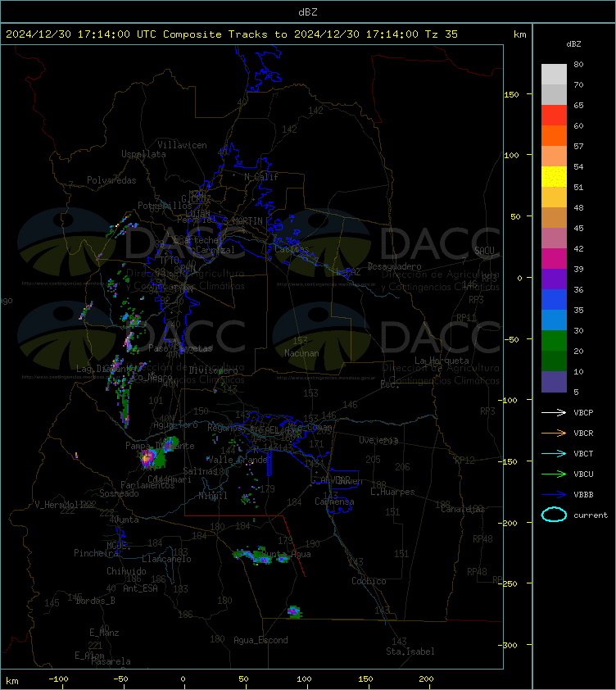Click the blue VBBB arrow in legend
Viewport: 616px width, 690px height.
coord(554,495)
